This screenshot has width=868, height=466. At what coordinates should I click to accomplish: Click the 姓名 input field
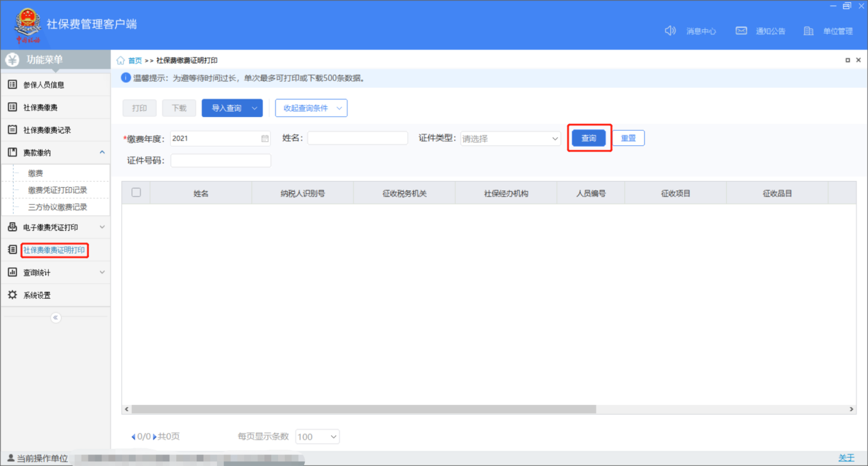(357, 138)
